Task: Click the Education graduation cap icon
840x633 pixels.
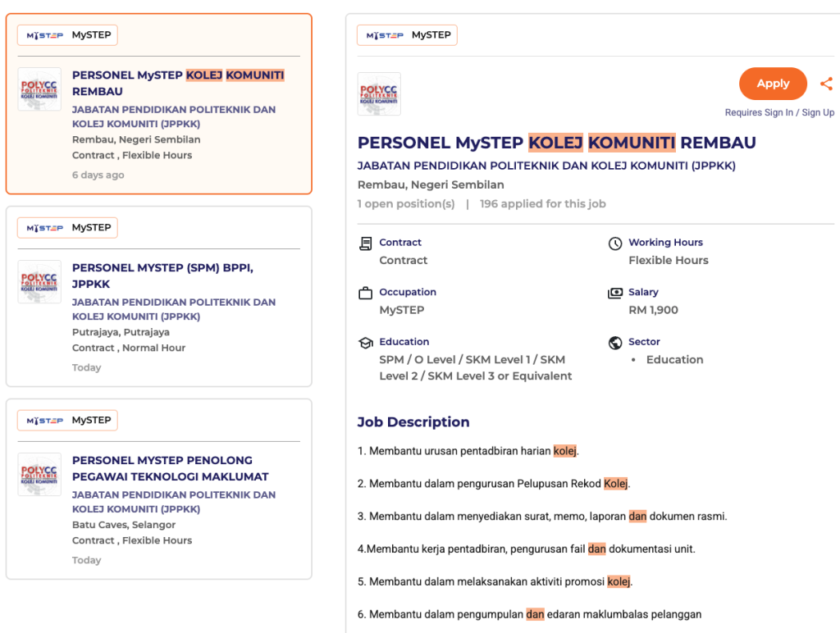Action: tap(366, 343)
